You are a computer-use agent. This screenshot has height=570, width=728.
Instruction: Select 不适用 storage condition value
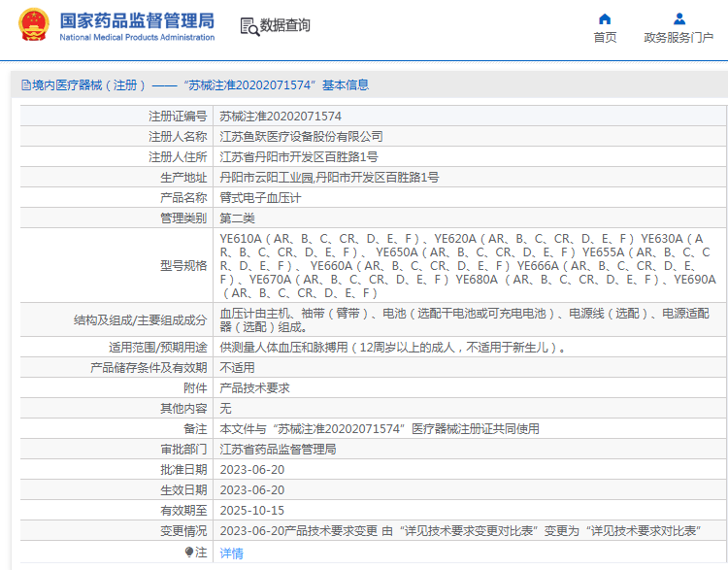click(237, 368)
